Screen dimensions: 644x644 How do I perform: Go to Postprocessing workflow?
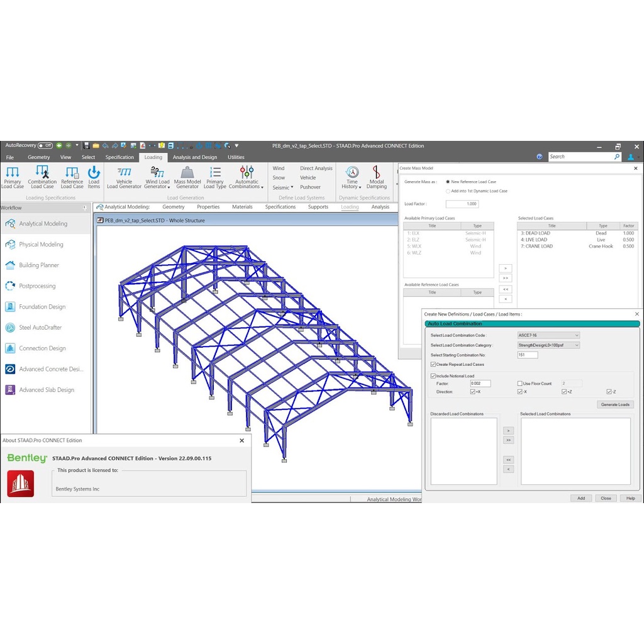[x=37, y=286]
